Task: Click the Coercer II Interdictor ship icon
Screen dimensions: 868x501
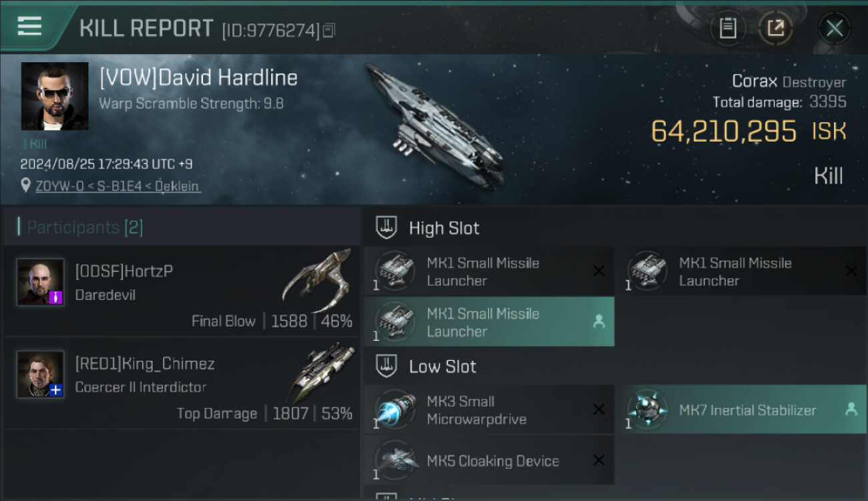Action: (321, 371)
